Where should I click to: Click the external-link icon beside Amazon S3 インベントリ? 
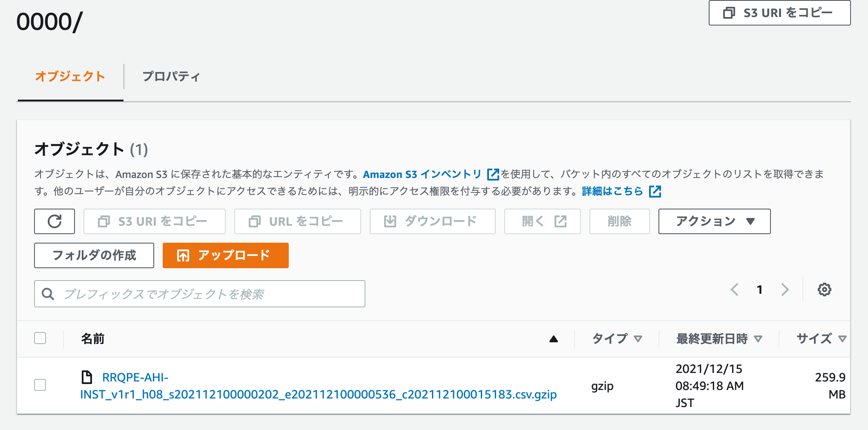[x=493, y=174]
